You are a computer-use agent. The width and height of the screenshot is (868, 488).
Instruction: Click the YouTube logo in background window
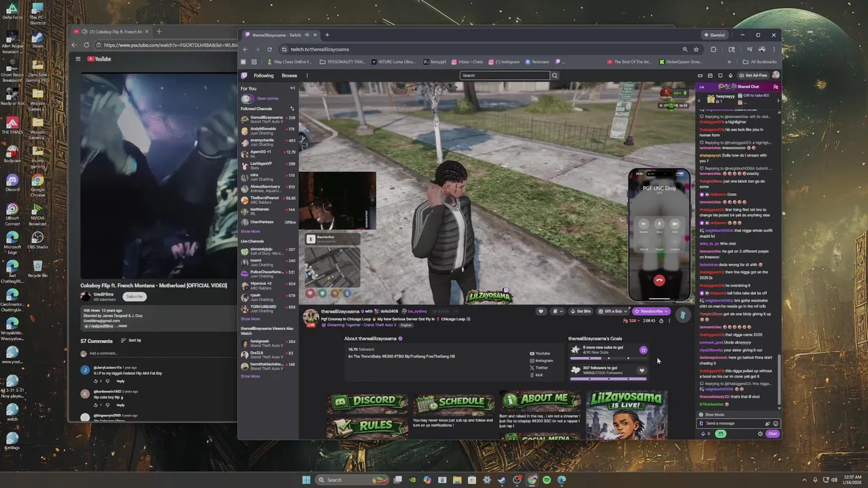[99, 59]
